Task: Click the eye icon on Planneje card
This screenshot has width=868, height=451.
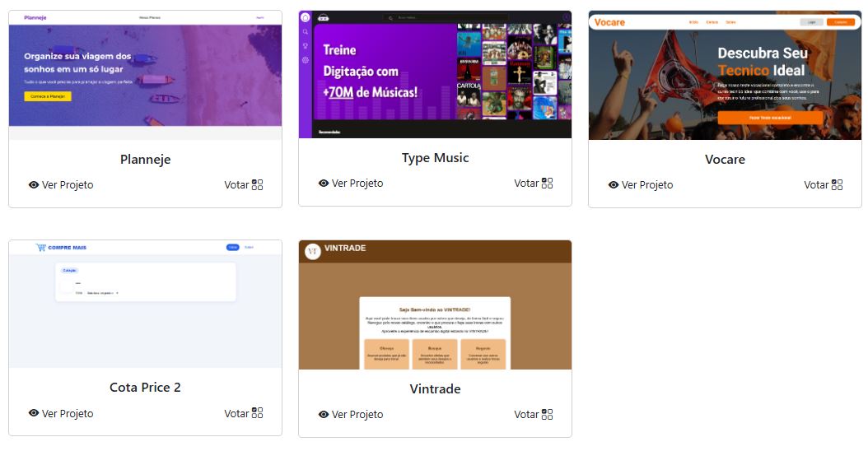Action: [x=34, y=185]
